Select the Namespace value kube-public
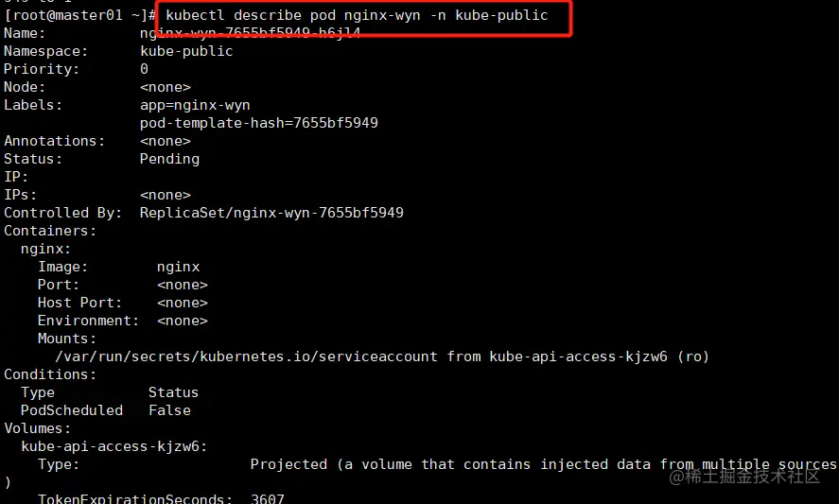 click(x=186, y=51)
